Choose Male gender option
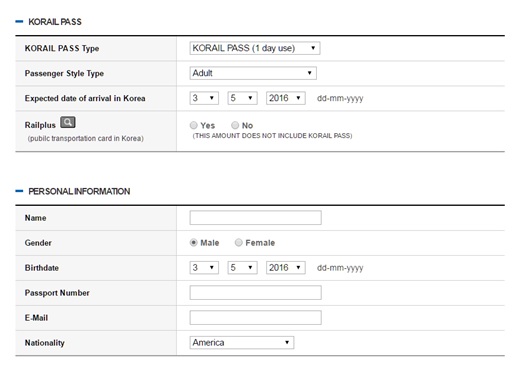Screen dimensions: 519x367 point(193,243)
